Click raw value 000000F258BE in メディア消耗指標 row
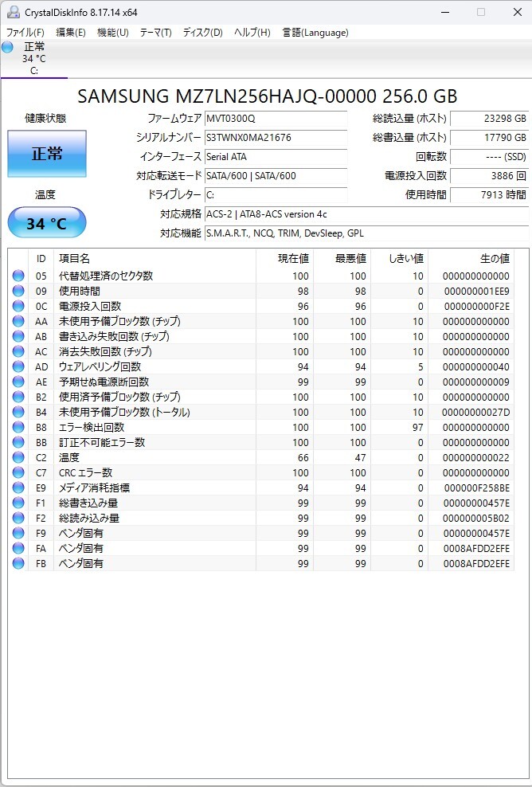 pos(476,487)
